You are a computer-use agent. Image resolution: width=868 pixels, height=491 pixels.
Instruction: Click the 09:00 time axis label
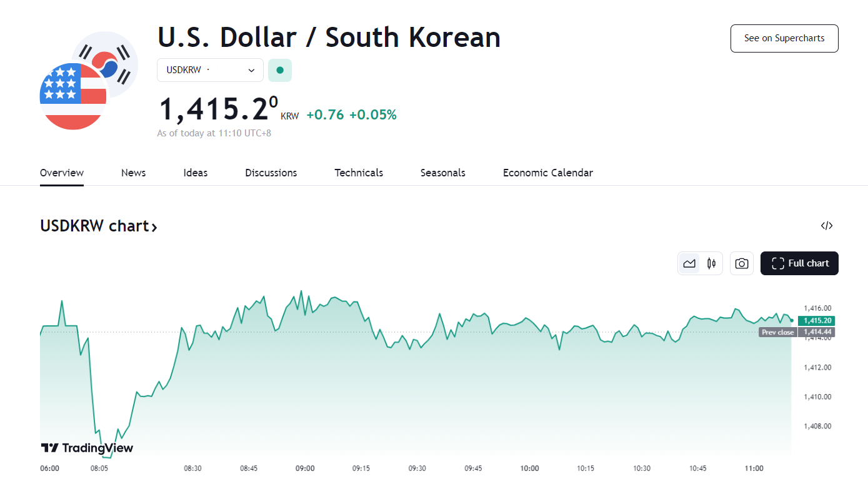pos(305,468)
